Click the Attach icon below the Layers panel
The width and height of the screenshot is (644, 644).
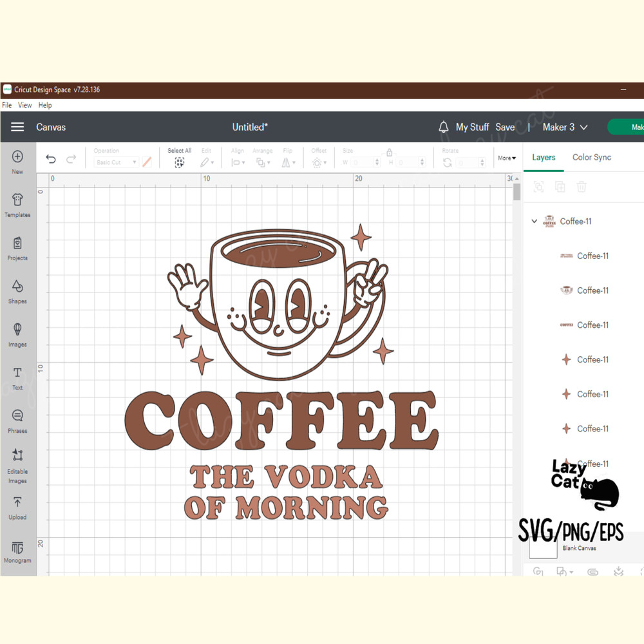(x=593, y=572)
